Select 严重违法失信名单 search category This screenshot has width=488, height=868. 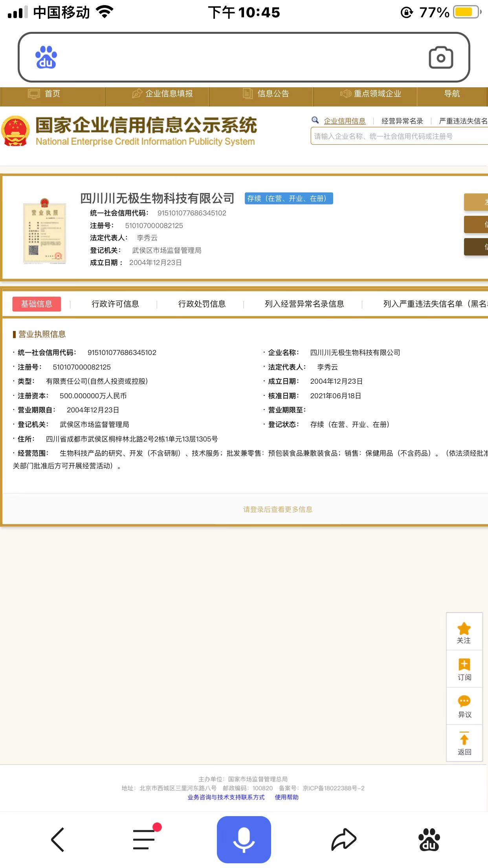coord(463,121)
